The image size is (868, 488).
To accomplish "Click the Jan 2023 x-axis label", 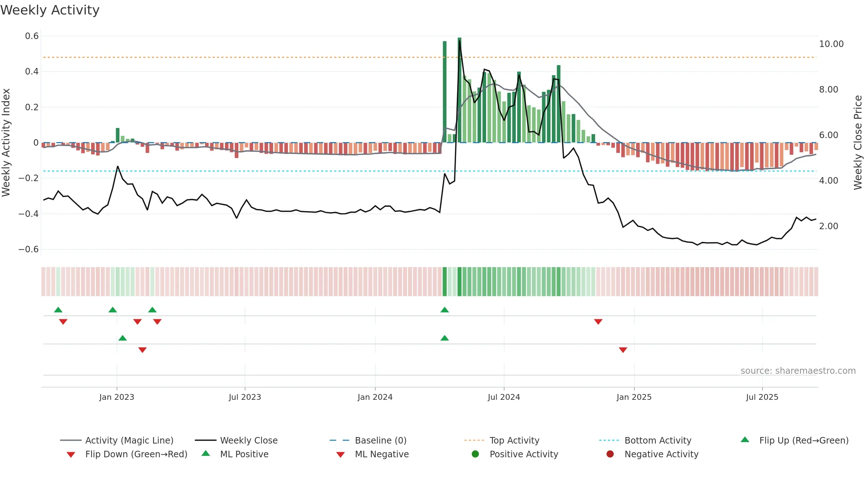I will click(117, 397).
